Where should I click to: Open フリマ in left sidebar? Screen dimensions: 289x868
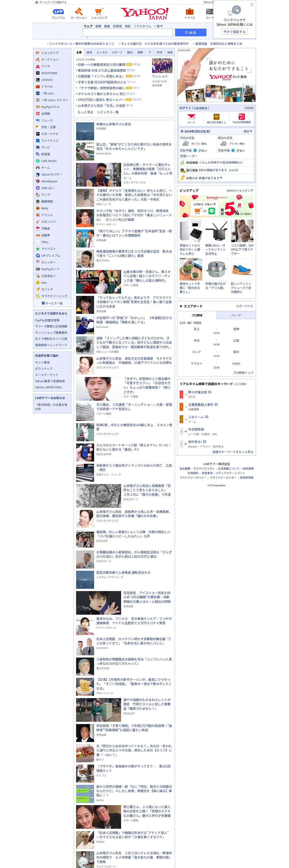(45, 66)
